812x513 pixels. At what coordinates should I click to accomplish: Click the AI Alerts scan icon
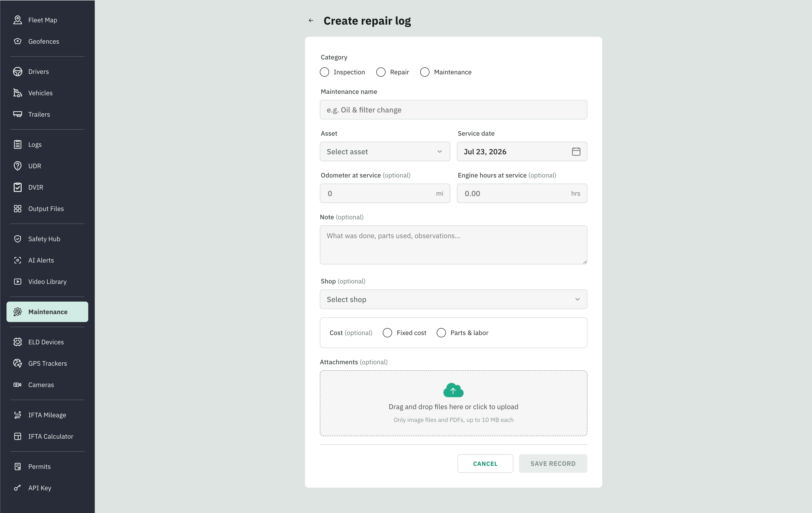[x=17, y=260]
